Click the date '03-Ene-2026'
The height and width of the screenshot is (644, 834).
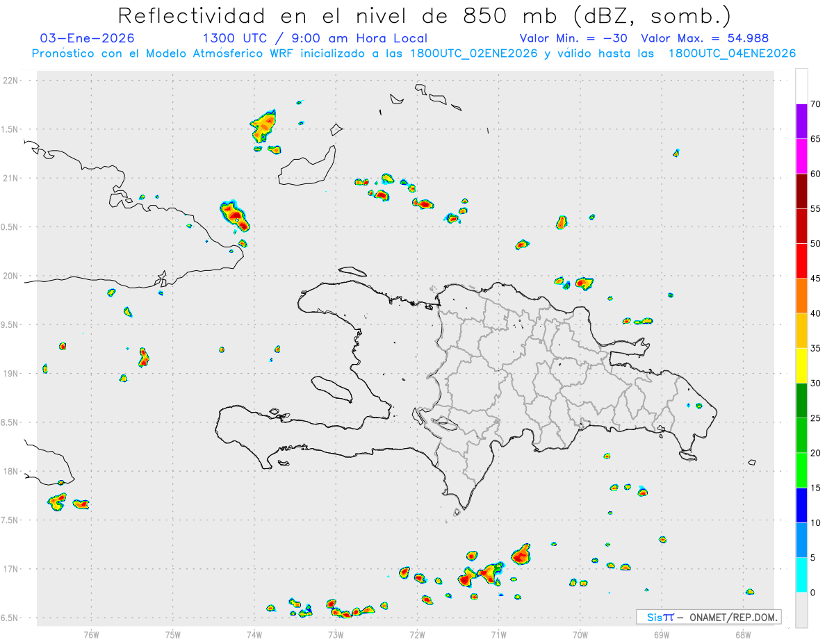pos(87,38)
